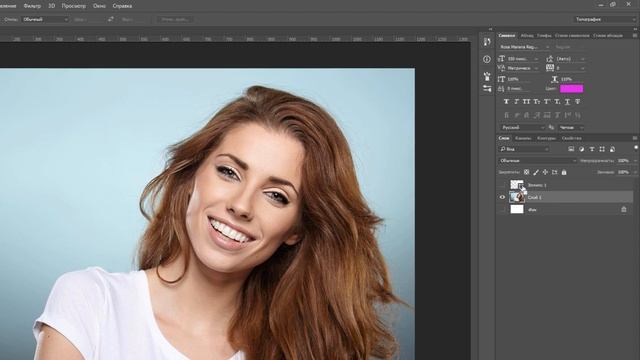The width and height of the screenshot is (640, 360).
Task: Open the Info panel icon
Action: pos(487,59)
